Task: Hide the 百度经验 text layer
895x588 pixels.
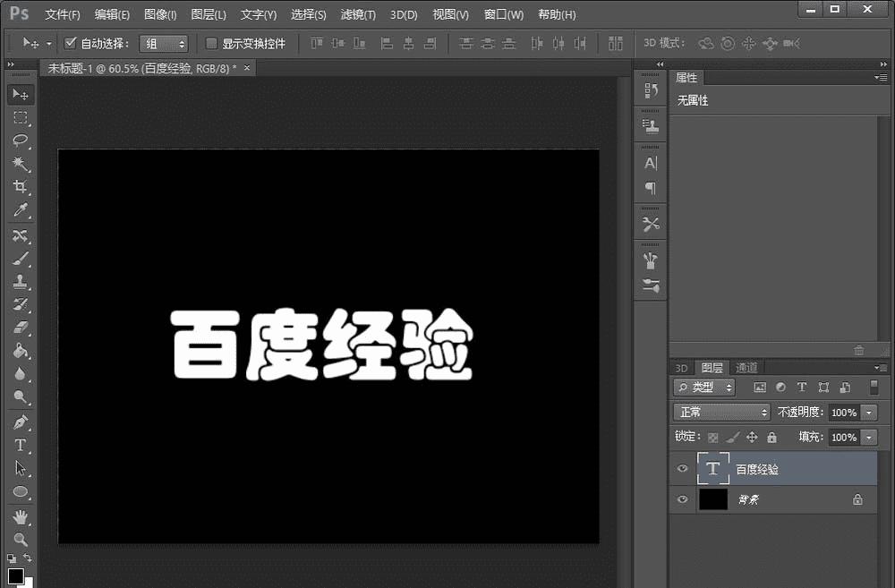Action: pyautogui.click(x=682, y=469)
